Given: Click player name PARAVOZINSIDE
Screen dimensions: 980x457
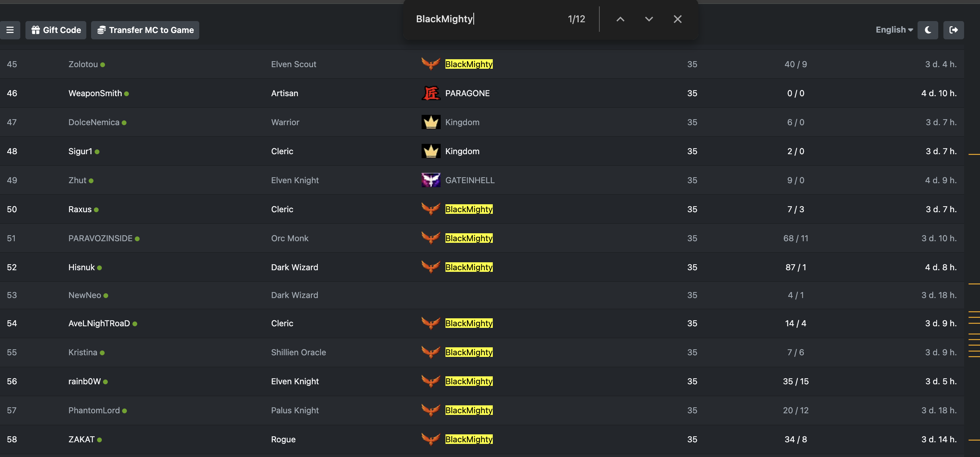Looking at the screenshot, I should pos(100,238).
